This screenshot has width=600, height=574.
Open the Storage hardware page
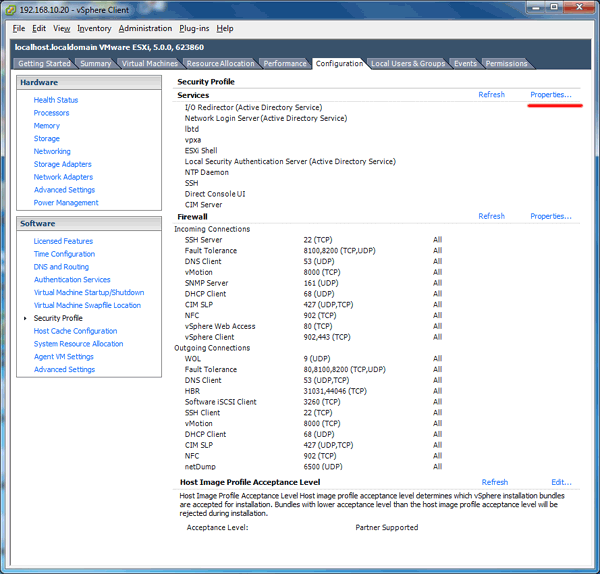pos(47,139)
